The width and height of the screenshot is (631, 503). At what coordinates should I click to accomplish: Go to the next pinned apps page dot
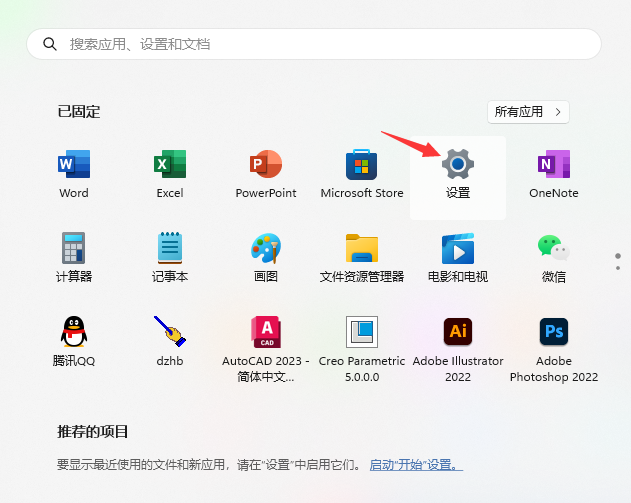pyautogui.click(x=618, y=268)
